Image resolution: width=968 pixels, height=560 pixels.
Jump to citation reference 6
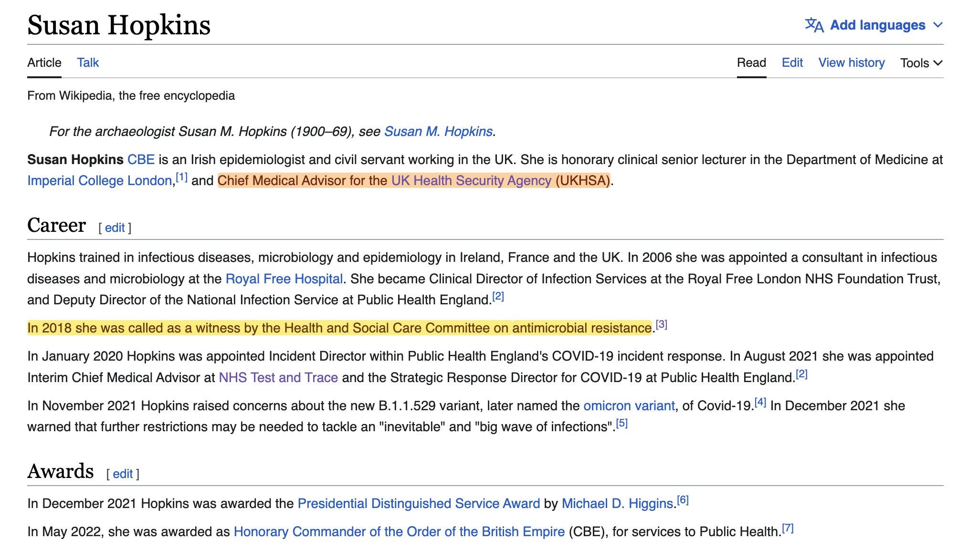683,500
